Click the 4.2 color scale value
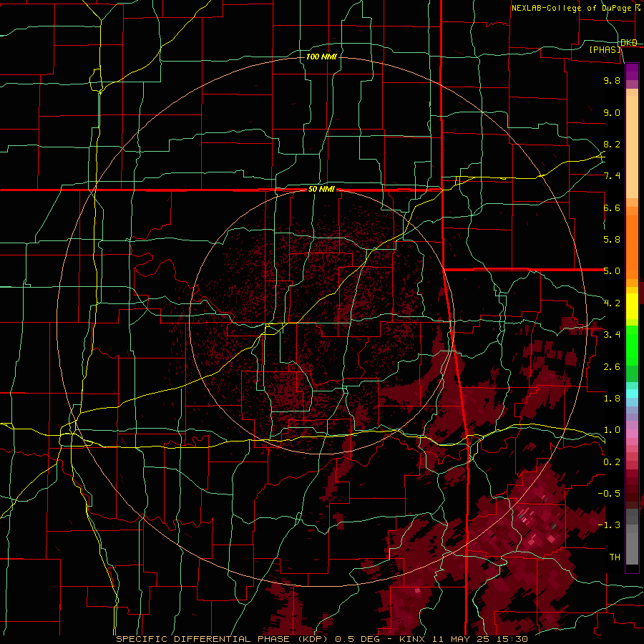This screenshot has width=644, height=644. click(612, 303)
